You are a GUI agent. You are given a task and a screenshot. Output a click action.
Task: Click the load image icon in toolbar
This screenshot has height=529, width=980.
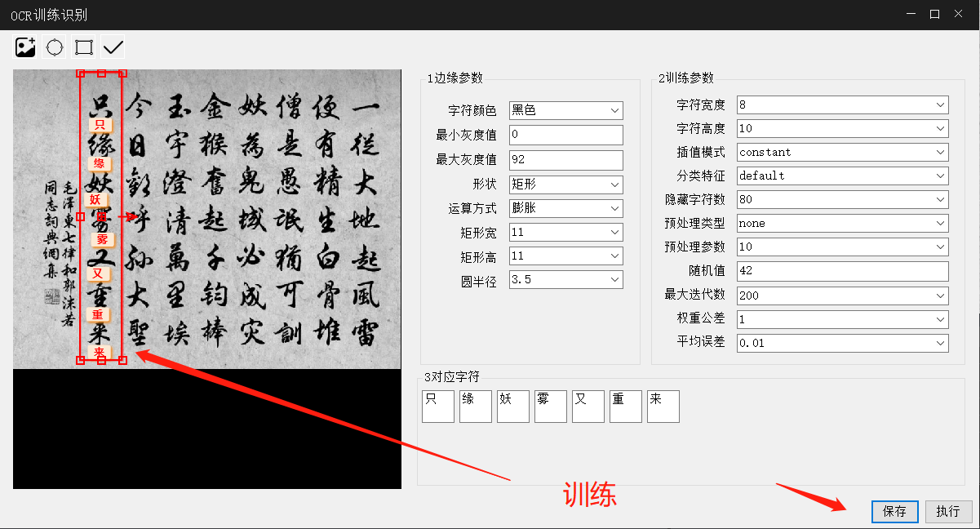tap(25, 47)
